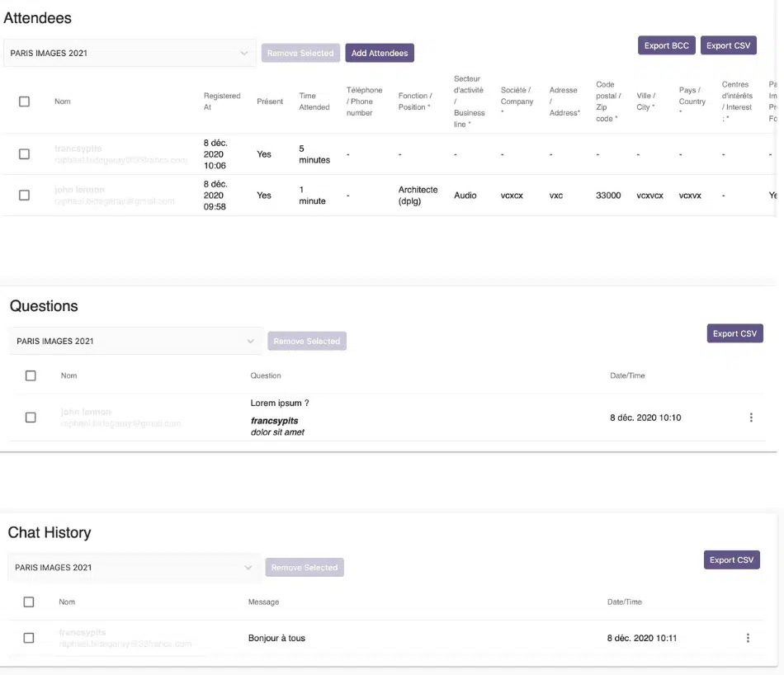The height and width of the screenshot is (675, 784).
Task: Expand the Chat History event dropdown
Action: tap(134, 568)
